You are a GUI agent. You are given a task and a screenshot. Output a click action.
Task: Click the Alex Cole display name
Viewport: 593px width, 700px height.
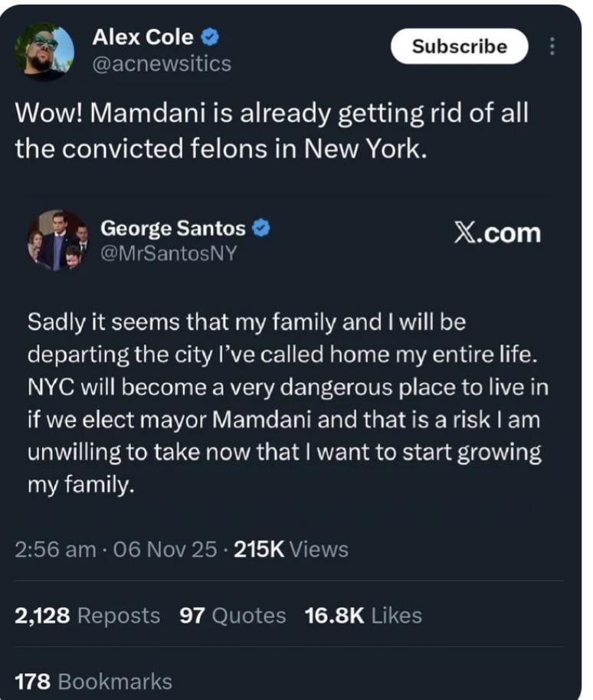(142, 36)
